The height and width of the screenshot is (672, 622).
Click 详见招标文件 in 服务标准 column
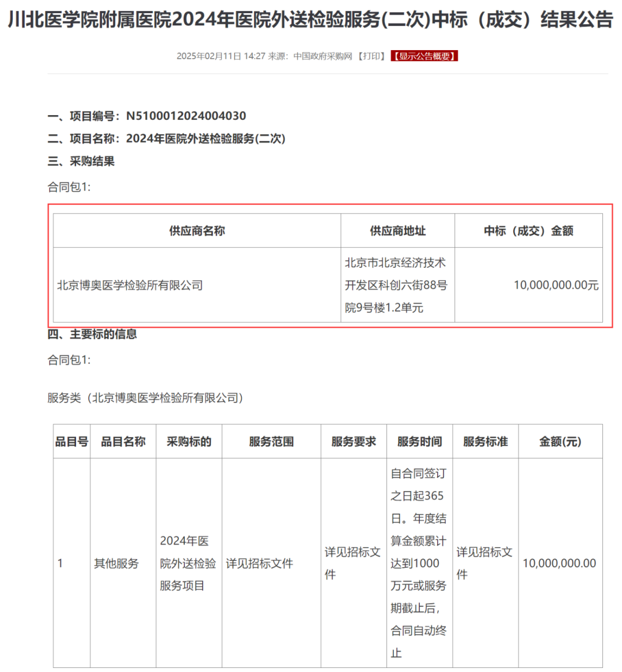click(x=484, y=563)
